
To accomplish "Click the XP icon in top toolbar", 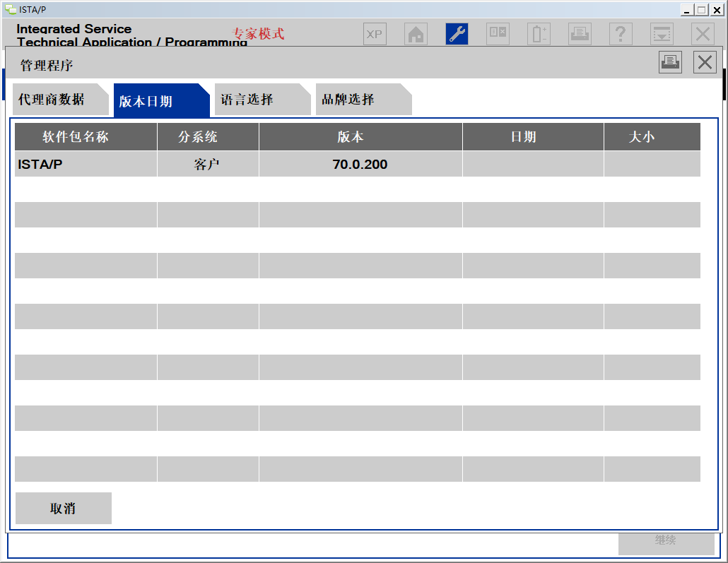I will (x=375, y=34).
